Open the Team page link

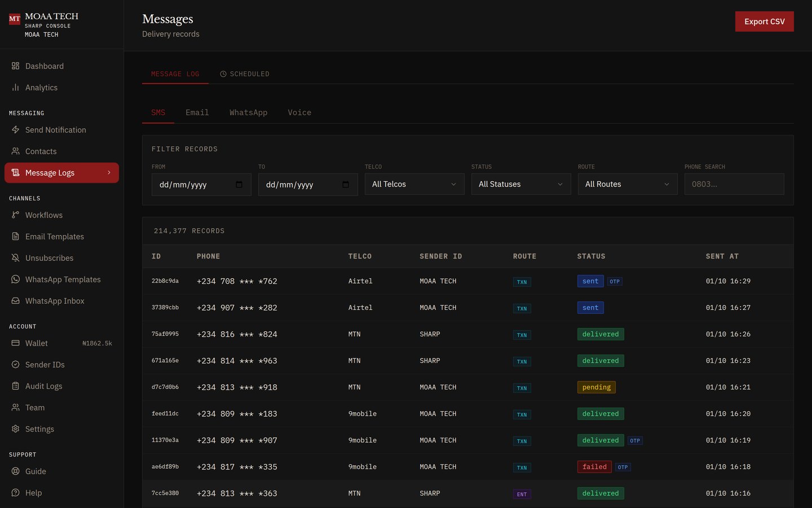pos(62,408)
